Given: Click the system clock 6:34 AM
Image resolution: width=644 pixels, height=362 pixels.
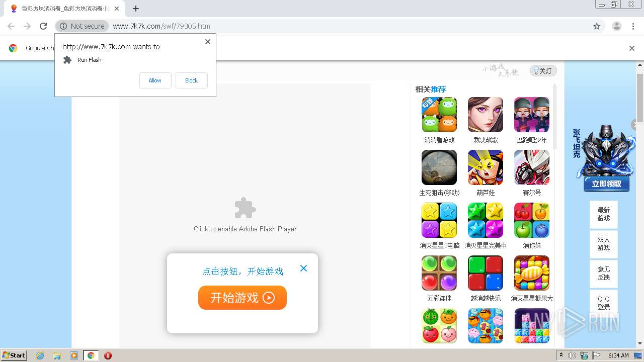Looking at the screenshot, I should 618,355.
